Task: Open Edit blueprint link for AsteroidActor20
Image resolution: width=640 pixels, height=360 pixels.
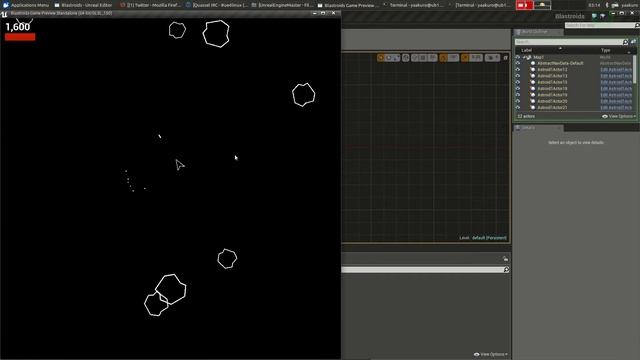Action: 616,101
